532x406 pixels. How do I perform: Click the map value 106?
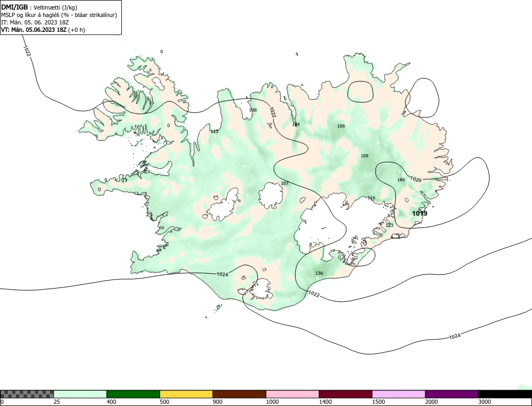(341, 126)
